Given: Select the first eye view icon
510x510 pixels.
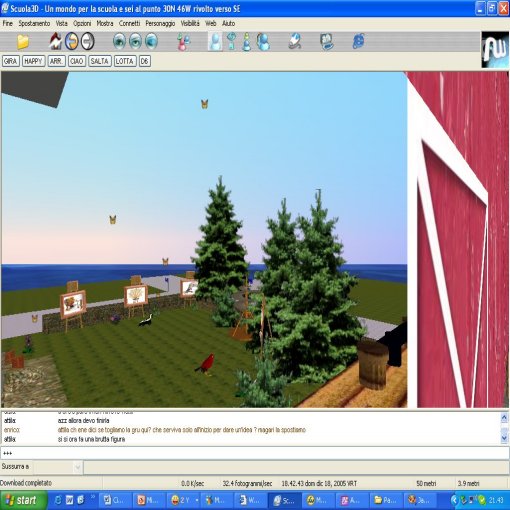Looking at the screenshot, I should (119, 41).
